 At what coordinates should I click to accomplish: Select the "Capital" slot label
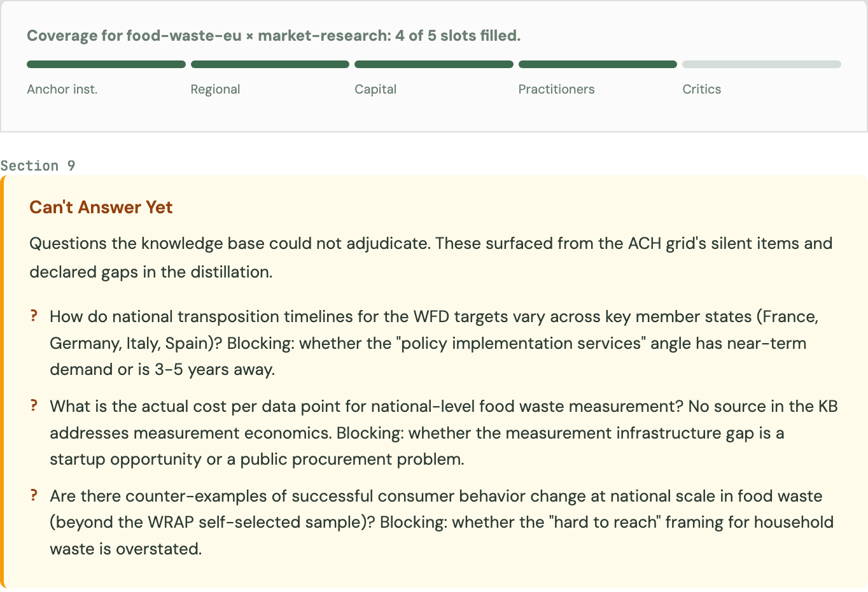[375, 89]
